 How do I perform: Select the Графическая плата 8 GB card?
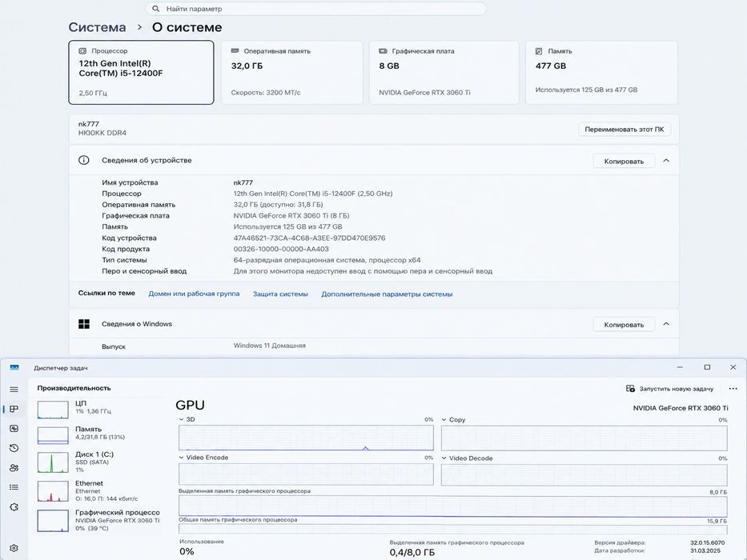(x=444, y=72)
